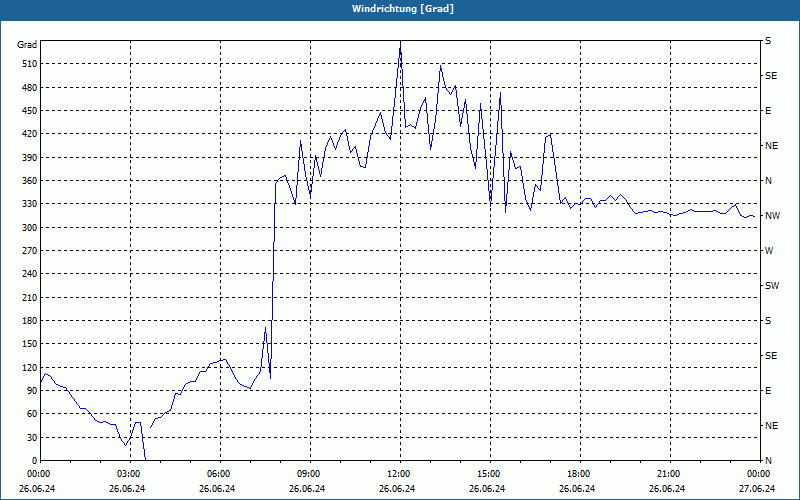Select the 60 y-axis value
Viewport: 800px width, 500px height.
32,413
